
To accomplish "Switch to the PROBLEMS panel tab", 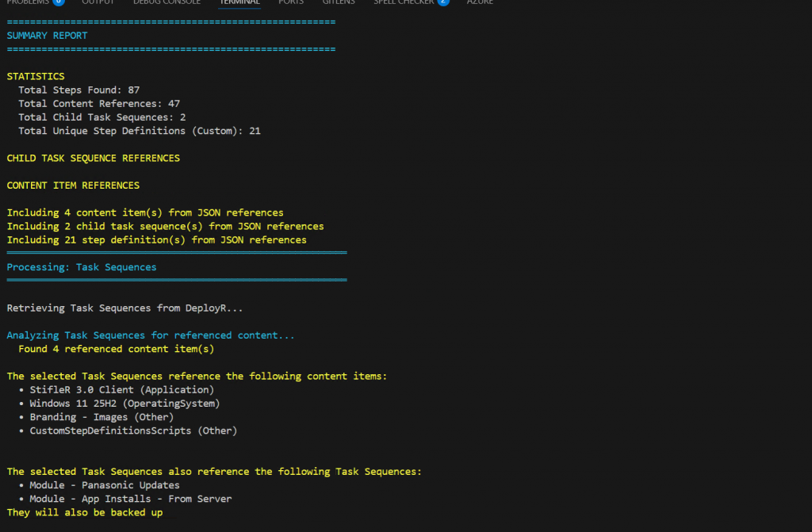I will [27, 2].
